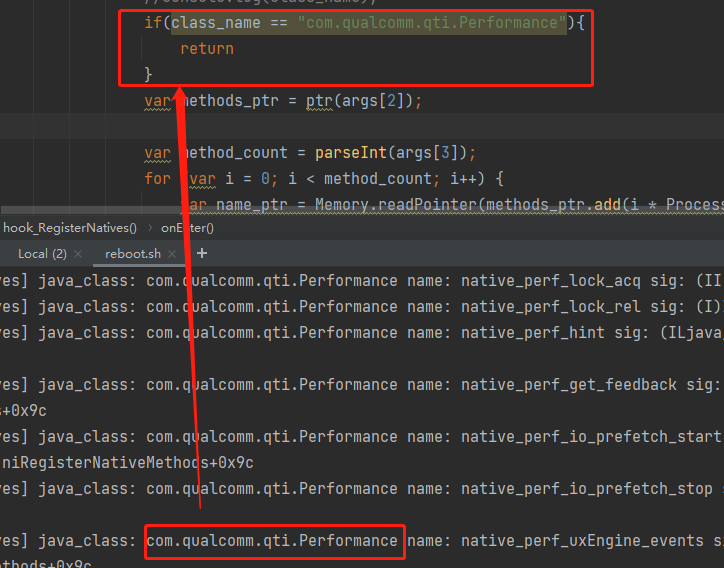The width and height of the screenshot is (724, 568).
Task: Click method_count in the for loop condition
Action: 377,179
